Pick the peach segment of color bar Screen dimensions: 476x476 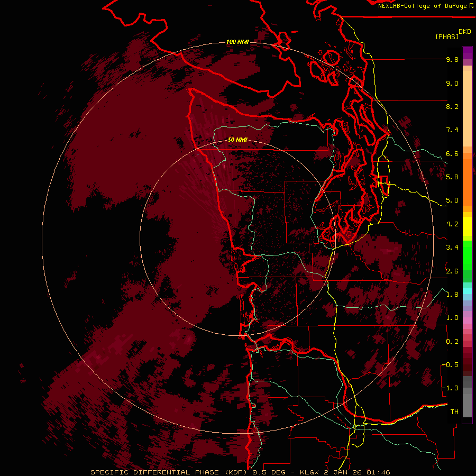click(x=467, y=108)
